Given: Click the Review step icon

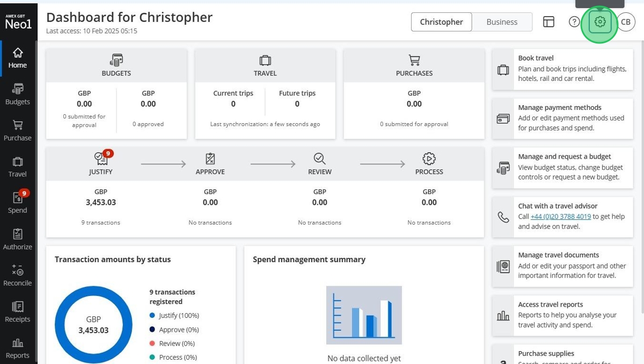Looking at the screenshot, I should point(320,158).
